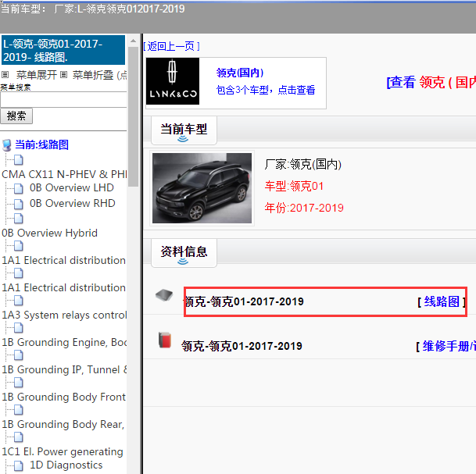Click page icon above 1A3 System relays
Screen dimensions: 476x474
(x=19, y=301)
